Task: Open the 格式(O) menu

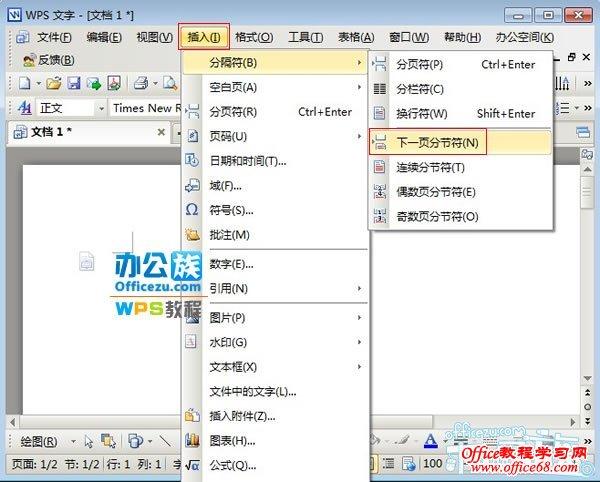Action: 254,37
